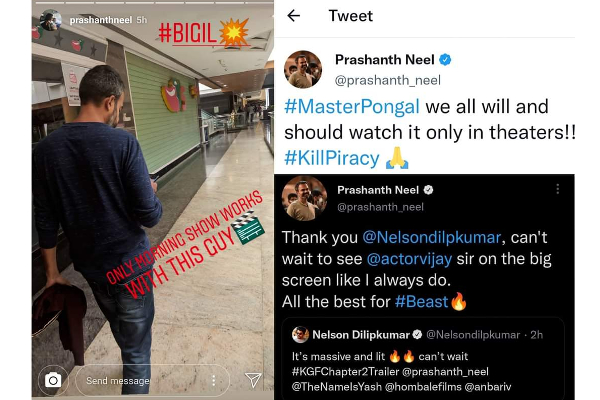Open profile picture in the dark tweet
Viewport: 600px width, 400px height.
pyautogui.click(x=304, y=198)
